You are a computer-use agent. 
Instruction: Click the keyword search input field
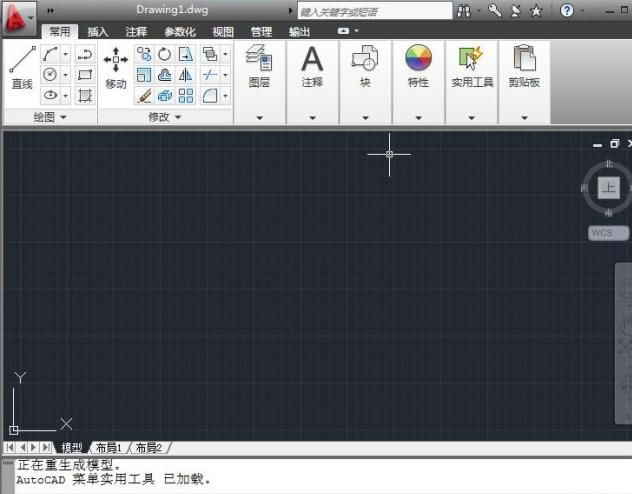375,11
